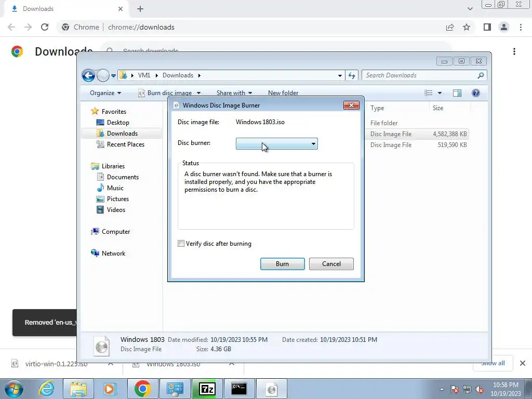Close the Chrome Downloads tab
The width and height of the screenshot is (532, 399).
click(x=120, y=9)
